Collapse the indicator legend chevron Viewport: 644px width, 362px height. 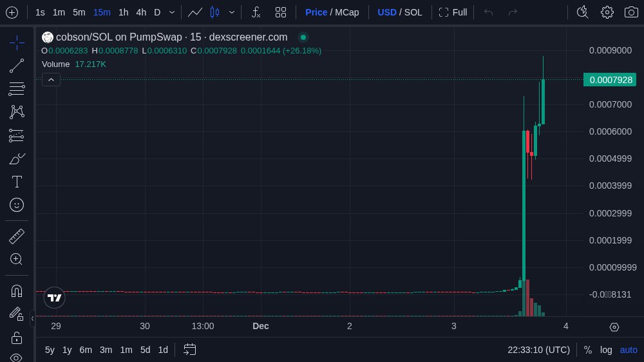(x=51, y=79)
